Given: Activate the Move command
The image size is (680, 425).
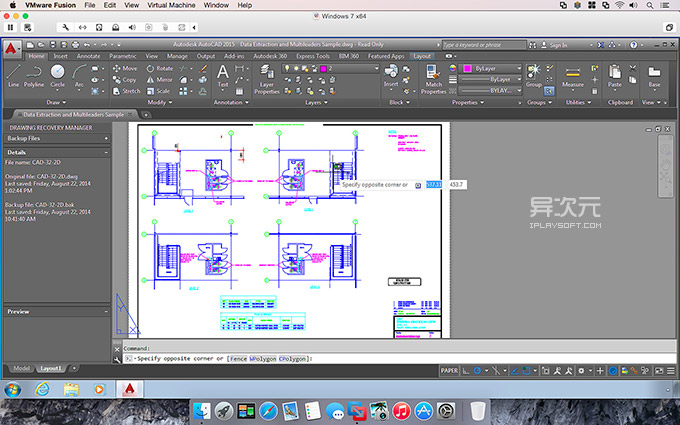Looking at the screenshot, I should 125,69.
